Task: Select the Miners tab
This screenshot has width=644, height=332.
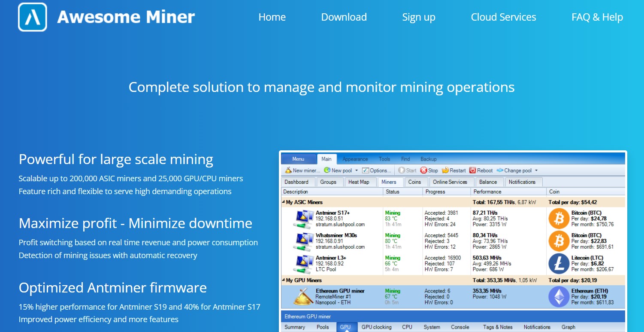Action: click(x=389, y=182)
